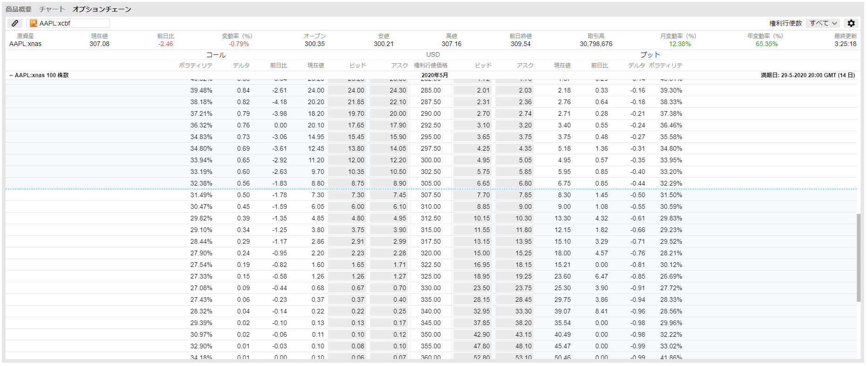
Task: Click the orange EQ instrument icon
Action: 33,23
